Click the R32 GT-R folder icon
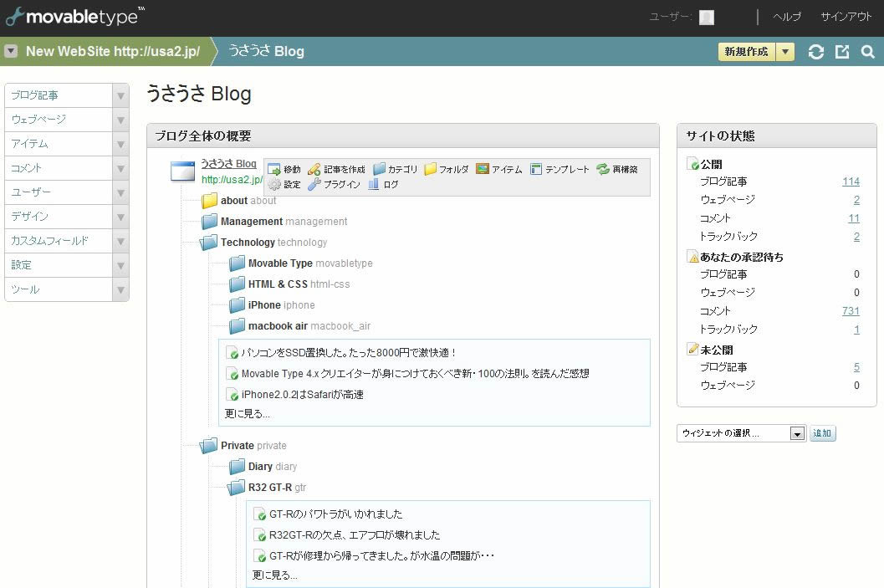 click(x=236, y=487)
